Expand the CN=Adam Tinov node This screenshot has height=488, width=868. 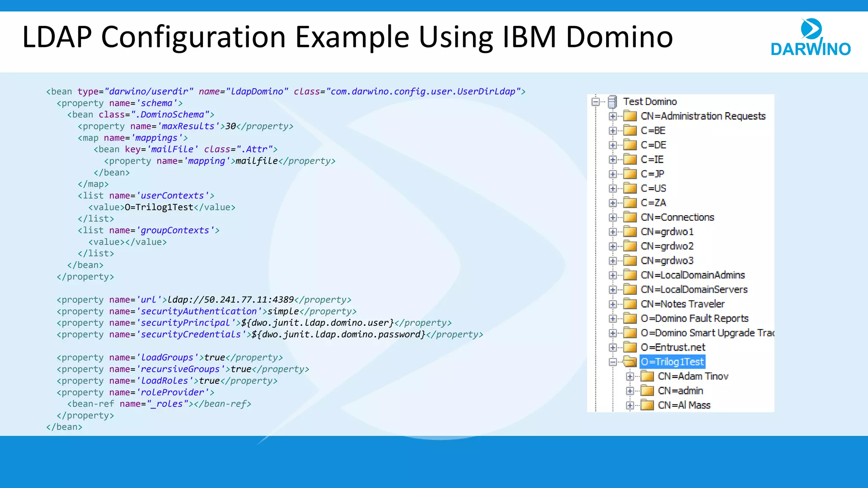click(630, 376)
